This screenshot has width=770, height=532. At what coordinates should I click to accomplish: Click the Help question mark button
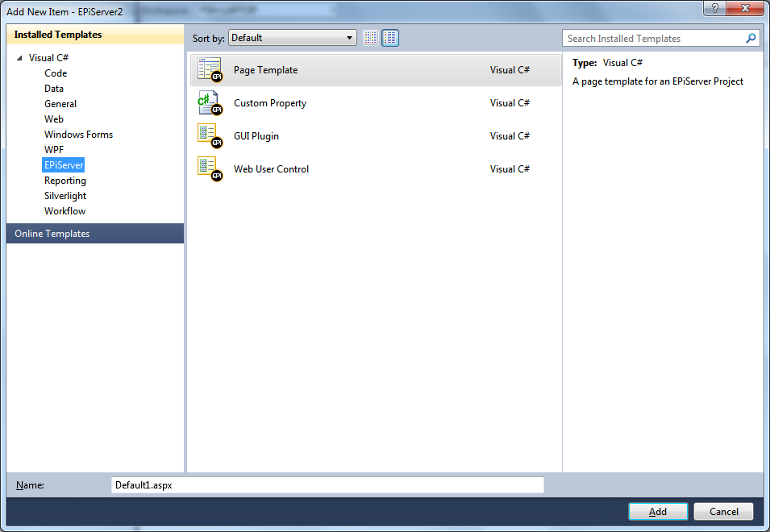coord(713,8)
